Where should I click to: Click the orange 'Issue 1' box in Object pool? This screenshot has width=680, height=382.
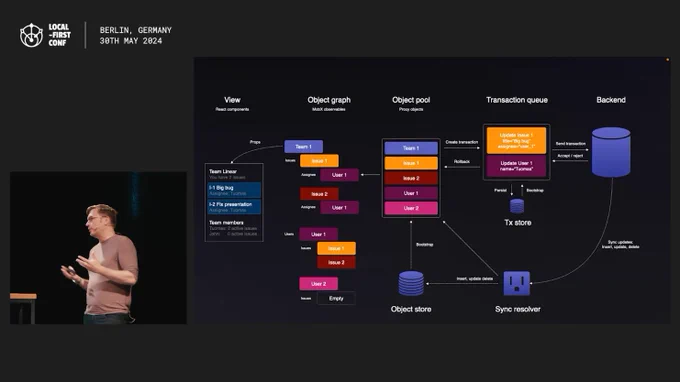click(411, 163)
